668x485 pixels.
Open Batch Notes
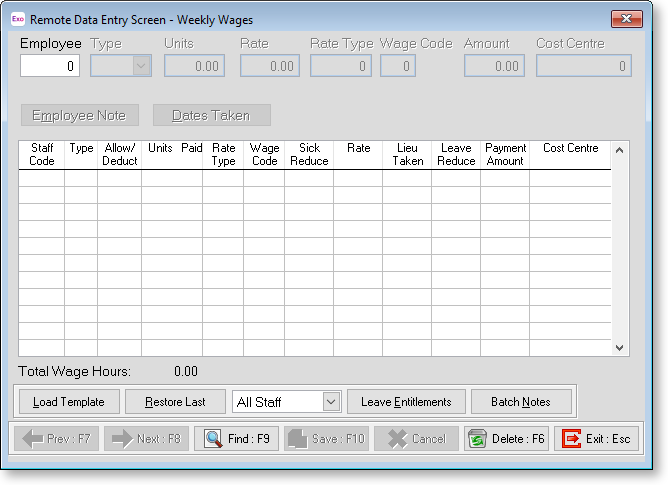coord(520,402)
